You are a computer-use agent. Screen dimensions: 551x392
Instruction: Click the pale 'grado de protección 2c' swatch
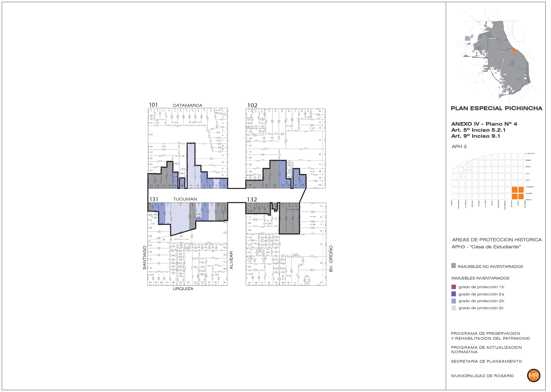point(453,308)
